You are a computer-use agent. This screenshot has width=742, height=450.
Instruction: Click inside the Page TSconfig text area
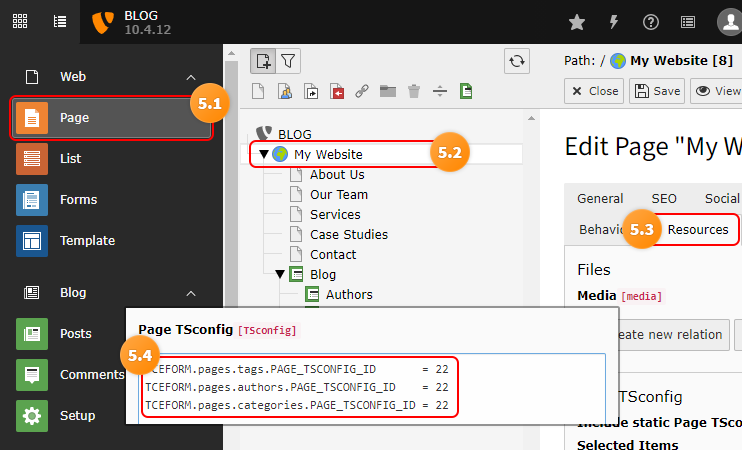coord(372,388)
